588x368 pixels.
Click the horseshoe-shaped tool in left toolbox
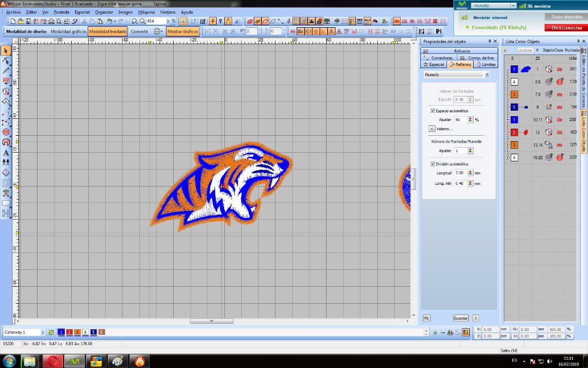click(x=6, y=142)
